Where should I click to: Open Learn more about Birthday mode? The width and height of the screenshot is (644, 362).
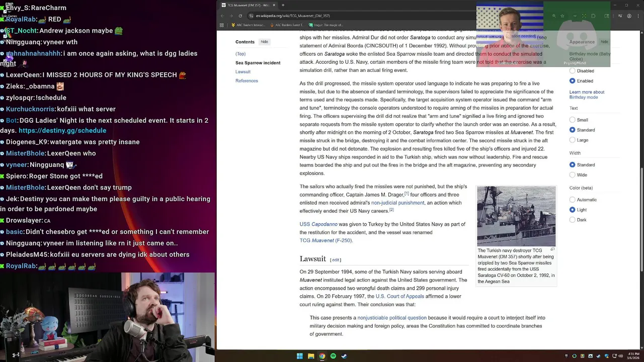click(587, 95)
